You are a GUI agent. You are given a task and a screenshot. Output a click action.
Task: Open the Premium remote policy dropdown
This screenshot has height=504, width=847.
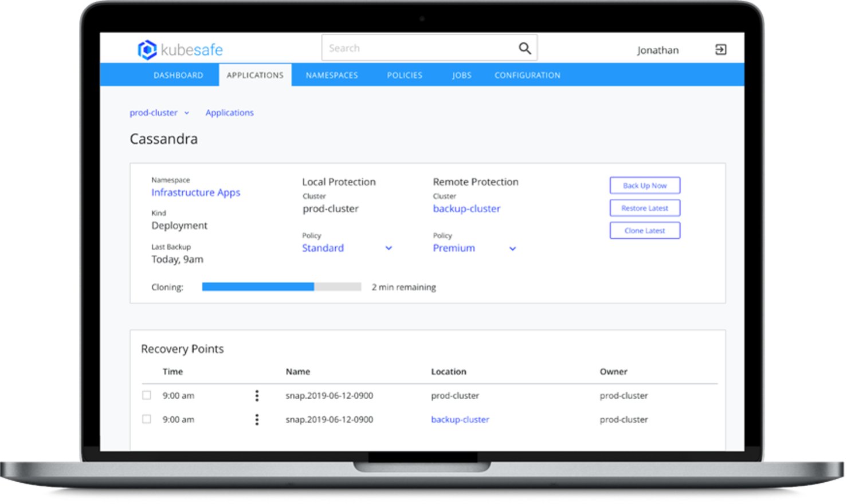(513, 249)
